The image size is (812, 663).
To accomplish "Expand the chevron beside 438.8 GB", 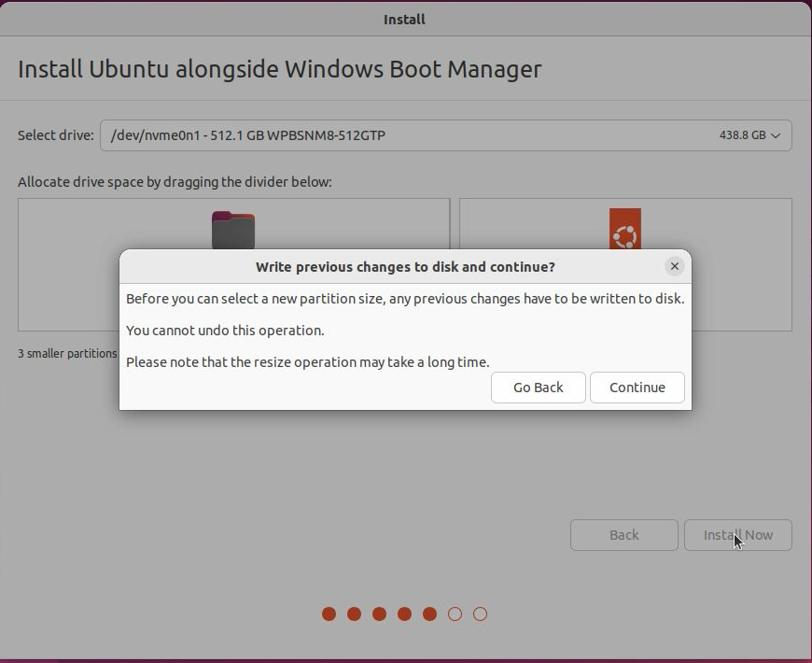I will (776, 135).
